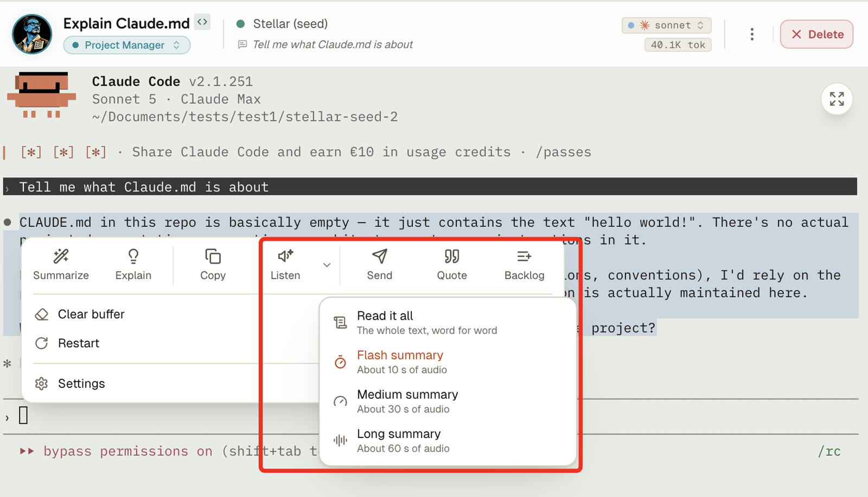868x497 pixels.
Task: Click the Claude Code pixel mascot
Action: point(42,95)
